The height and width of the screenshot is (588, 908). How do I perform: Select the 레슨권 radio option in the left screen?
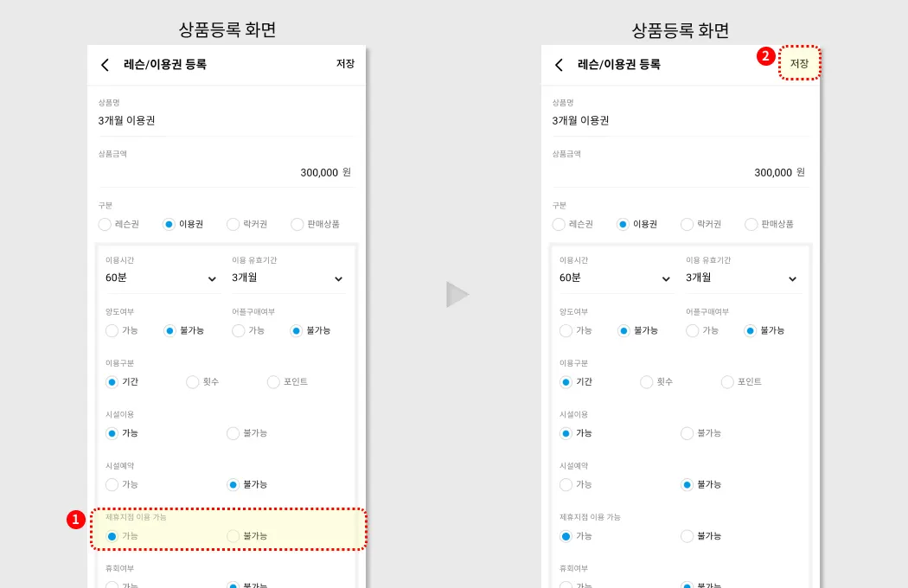(x=105, y=224)
